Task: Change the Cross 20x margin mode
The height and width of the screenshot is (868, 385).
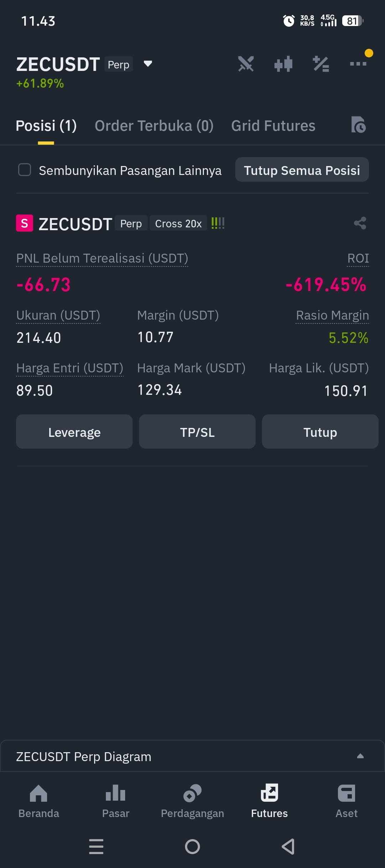Action: pos(178,223)
